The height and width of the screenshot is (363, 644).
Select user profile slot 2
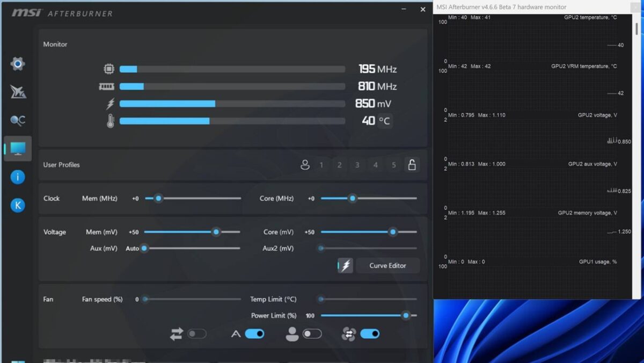coord(339,165)
